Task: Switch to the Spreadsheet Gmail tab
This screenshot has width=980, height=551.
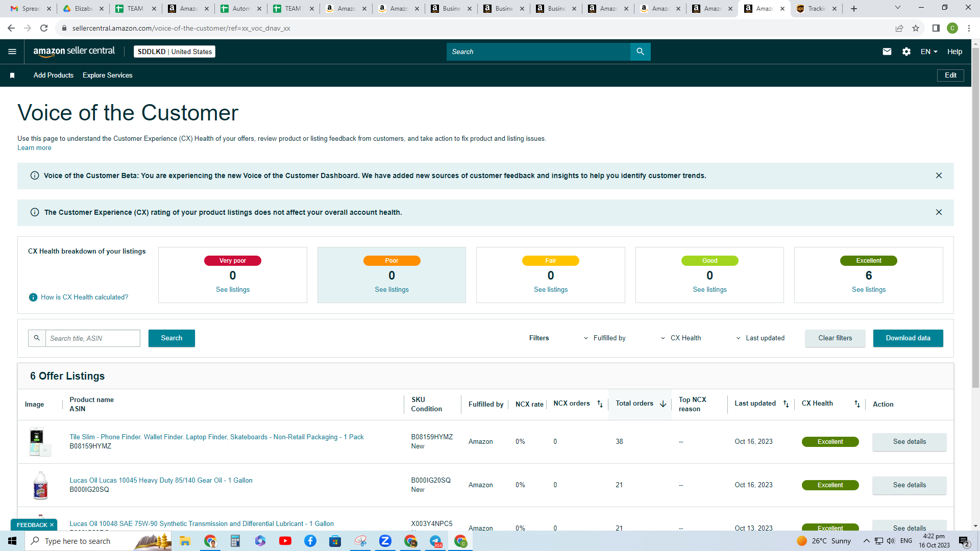Action: click(31, 9)
